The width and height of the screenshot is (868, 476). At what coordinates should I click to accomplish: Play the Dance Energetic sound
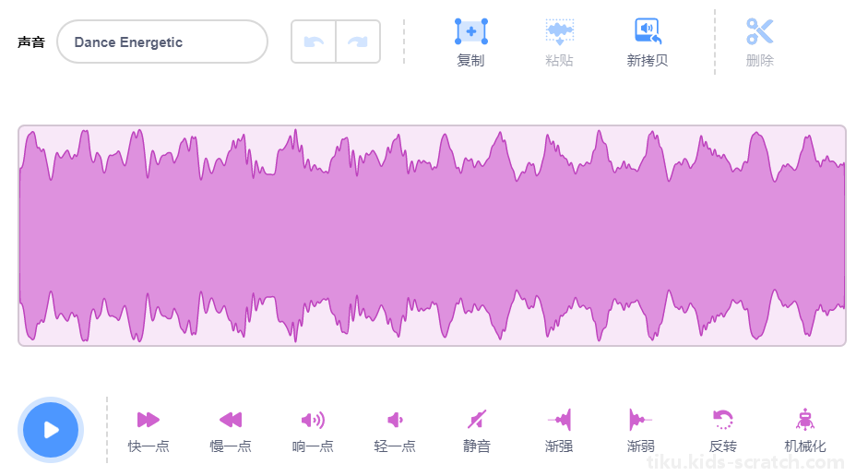(x=51, y=430)
